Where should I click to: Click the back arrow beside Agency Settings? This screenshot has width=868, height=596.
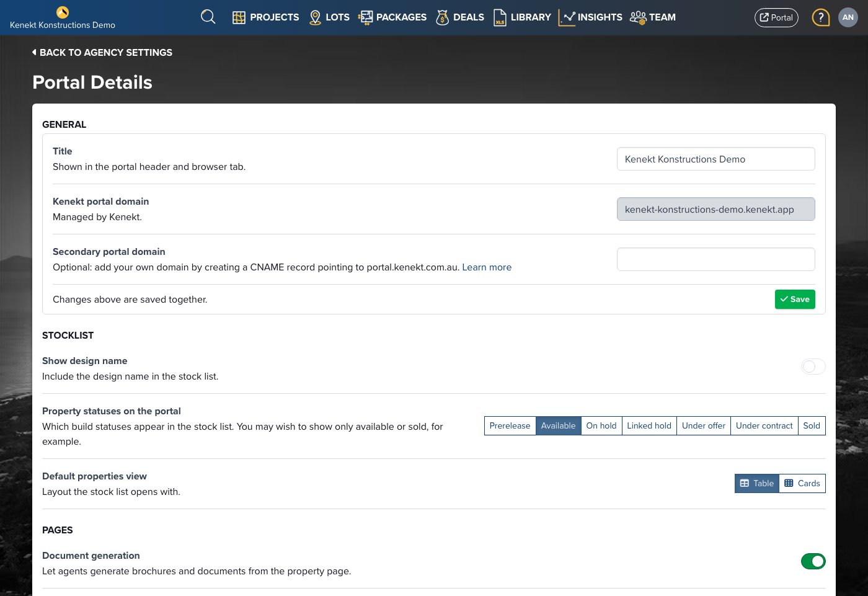(x=34, y=53)
